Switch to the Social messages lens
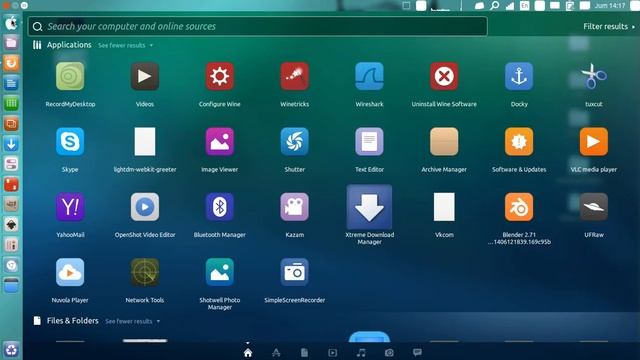 coord(417,352)
